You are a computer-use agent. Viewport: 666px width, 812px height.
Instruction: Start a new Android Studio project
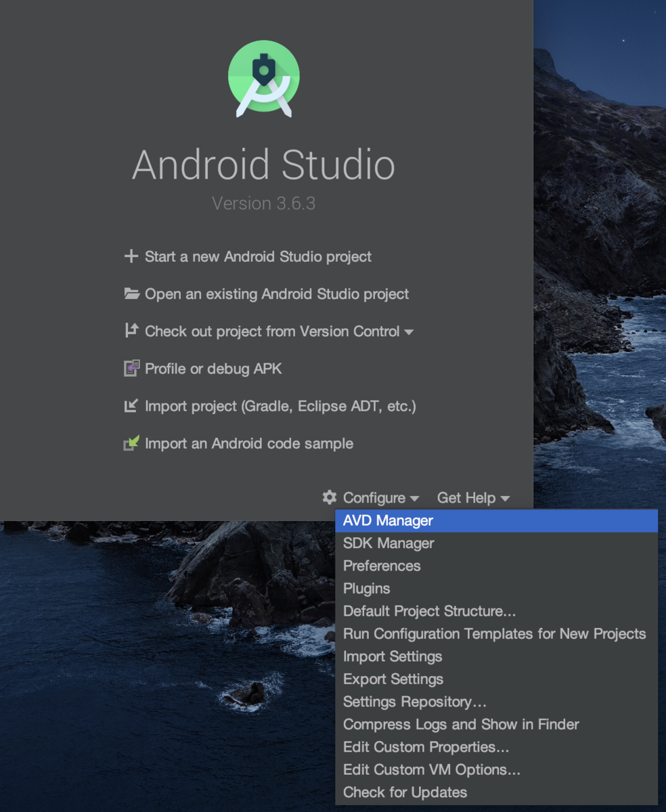(x=258, y=256)
